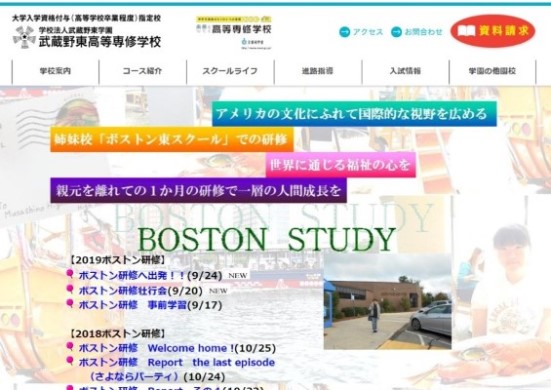Open the ボストン研修 事前学習(9/17) link

tap(150, 305)
